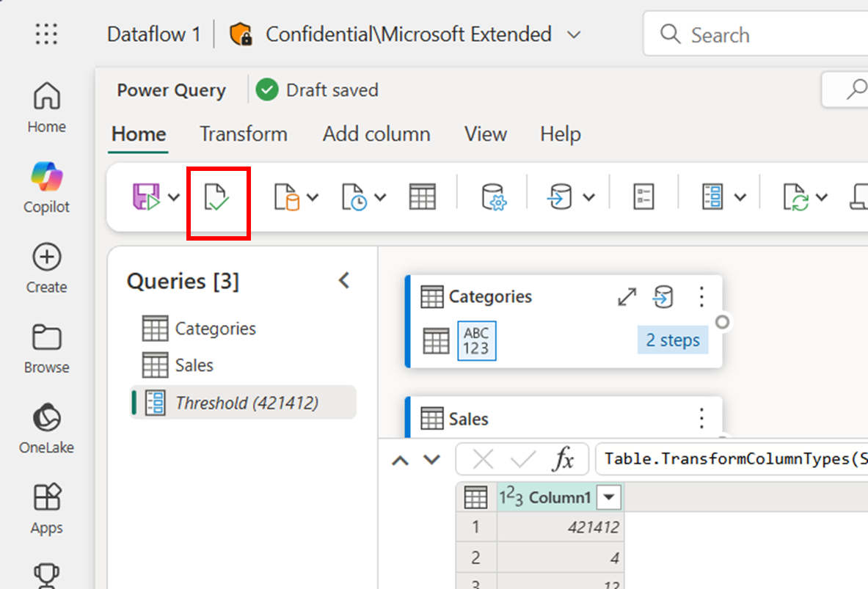
Task: Click in the top Search box
Action: click(756, 34)
